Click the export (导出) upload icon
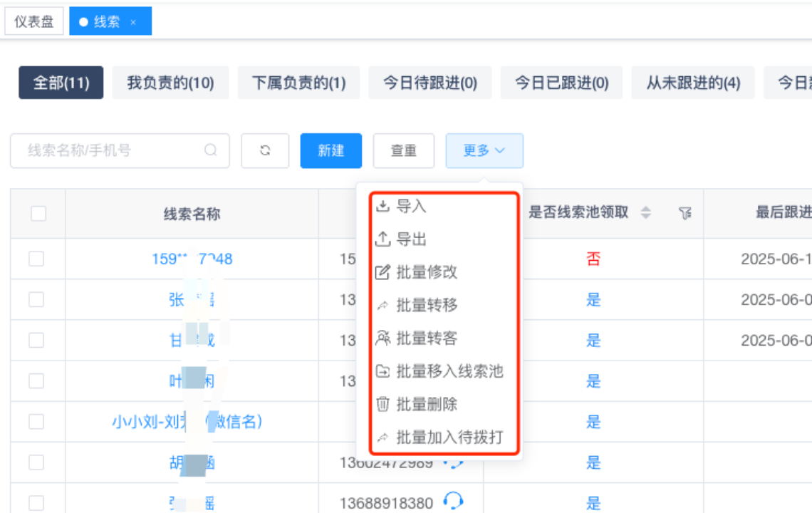This screenshot has width=812, height=513. [x=383, y=239]
